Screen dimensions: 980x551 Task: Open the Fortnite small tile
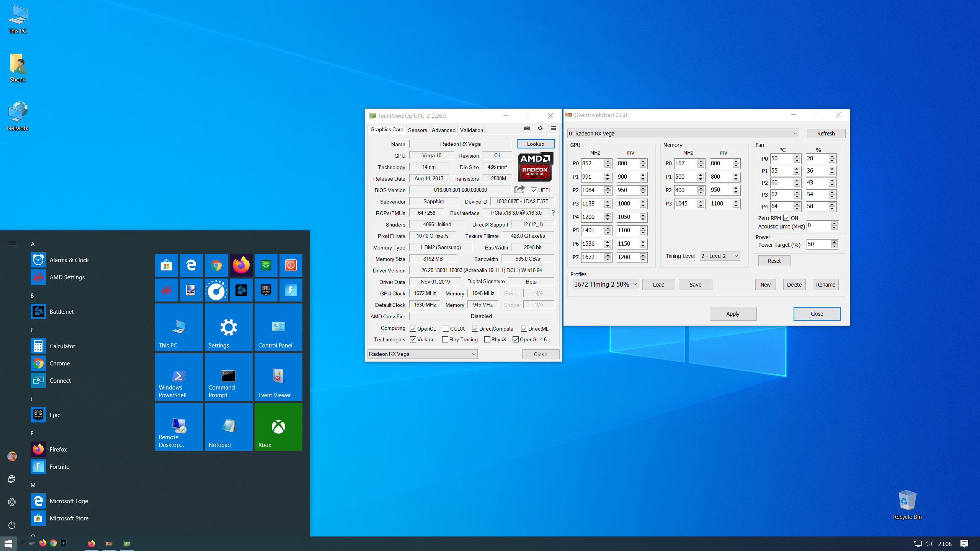[291, 290]
